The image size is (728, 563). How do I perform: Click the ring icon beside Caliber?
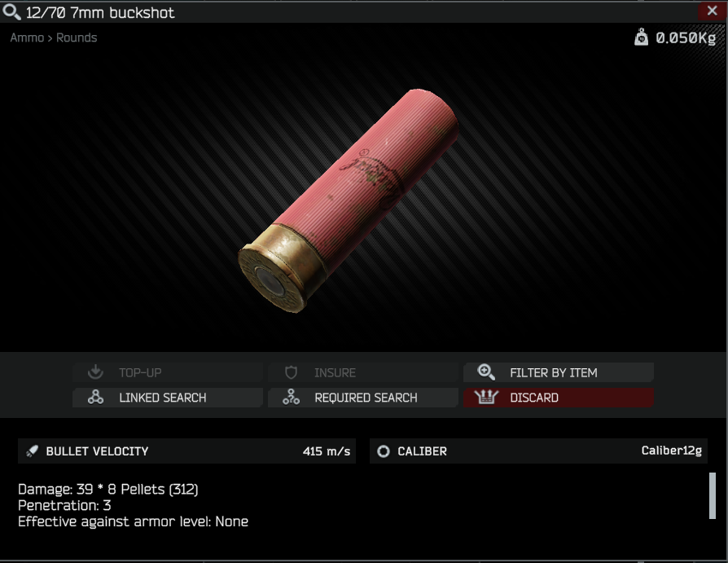point(384,451)
